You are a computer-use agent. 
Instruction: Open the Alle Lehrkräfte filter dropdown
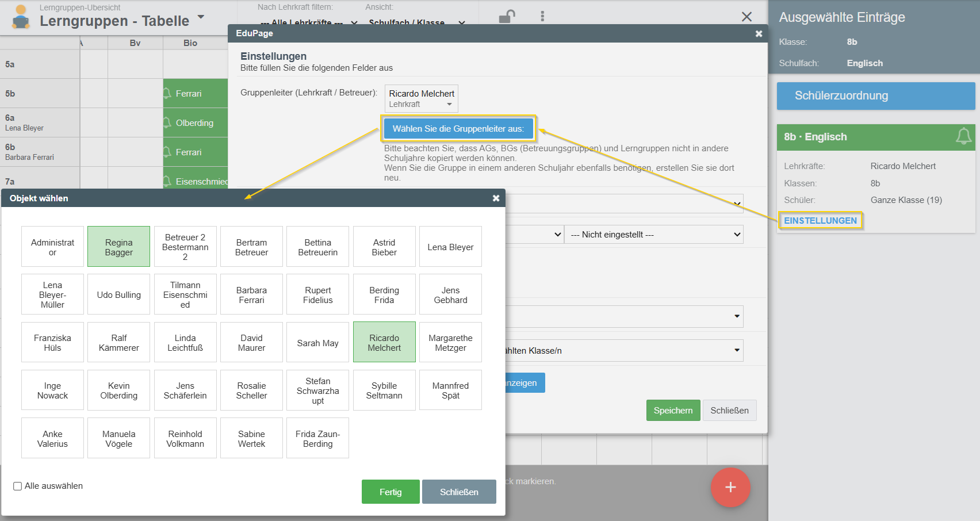click(309, 22)
